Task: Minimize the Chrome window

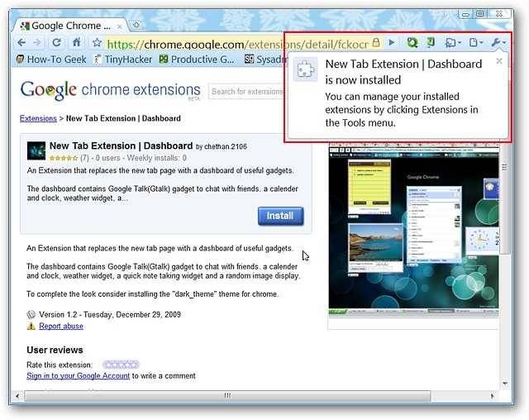Action: click(x=466, y=14)
